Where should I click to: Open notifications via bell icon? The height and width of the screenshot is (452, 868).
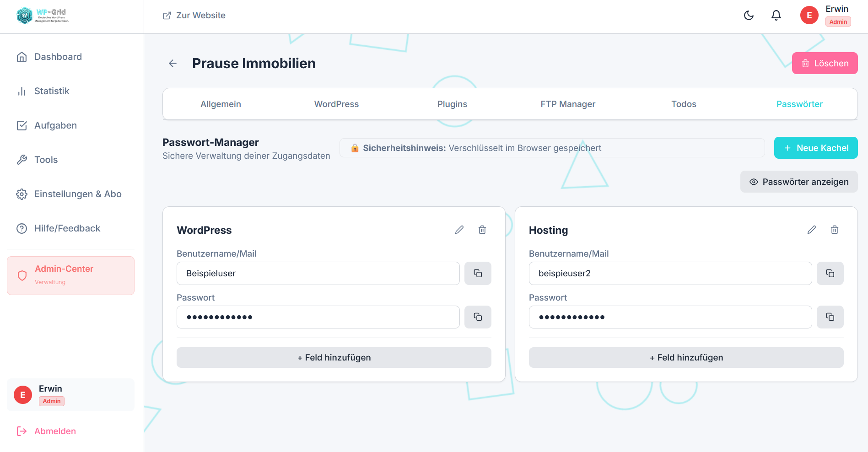[776, 15]
